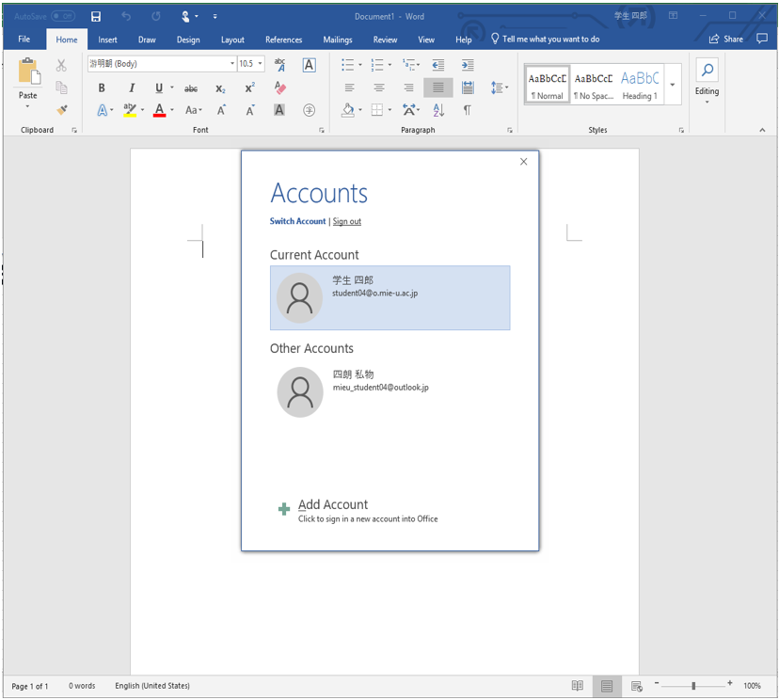The width and height of the screenshot is (779, 700).
Task: Save the document with the floppy icon
Action: (x=96, y=16)
